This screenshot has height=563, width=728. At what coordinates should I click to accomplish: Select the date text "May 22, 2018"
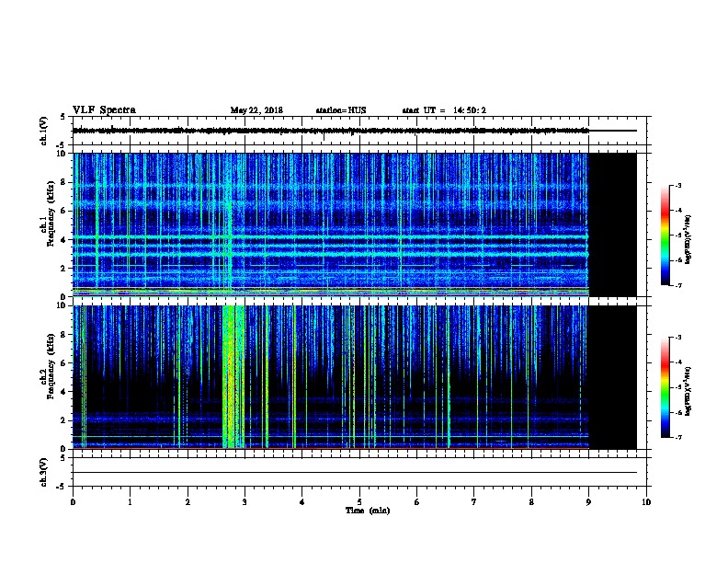(256, 110)
